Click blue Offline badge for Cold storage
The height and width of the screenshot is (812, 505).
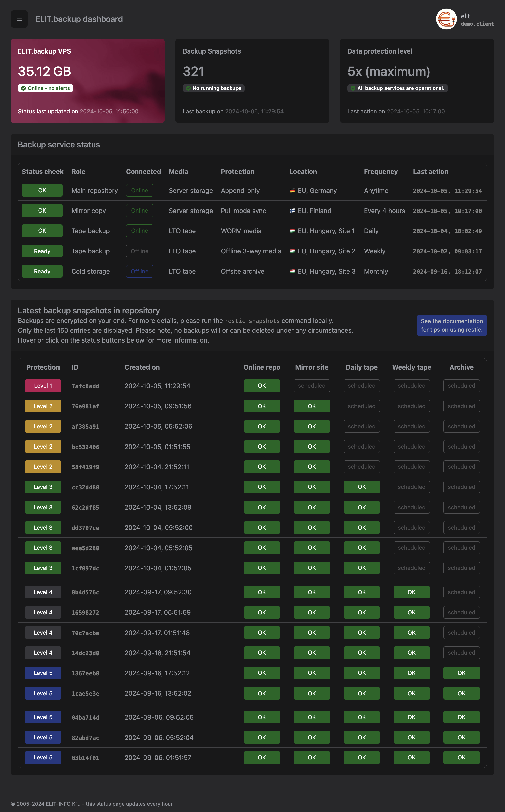coord(139,271)
